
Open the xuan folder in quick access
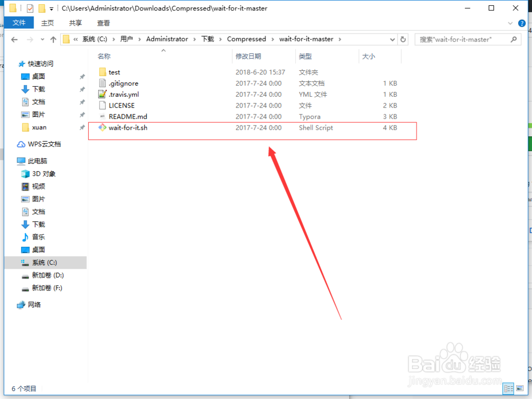[x=39, y=127]
